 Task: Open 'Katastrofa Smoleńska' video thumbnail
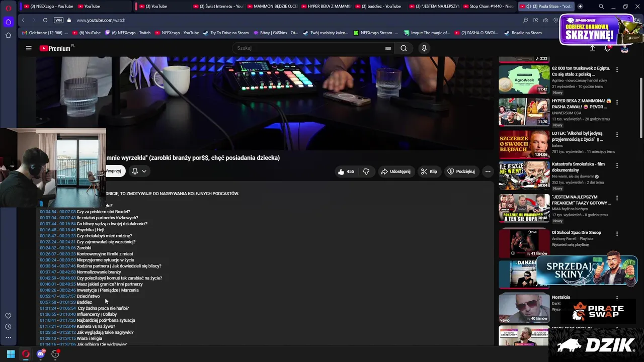(x=524, y=175)
